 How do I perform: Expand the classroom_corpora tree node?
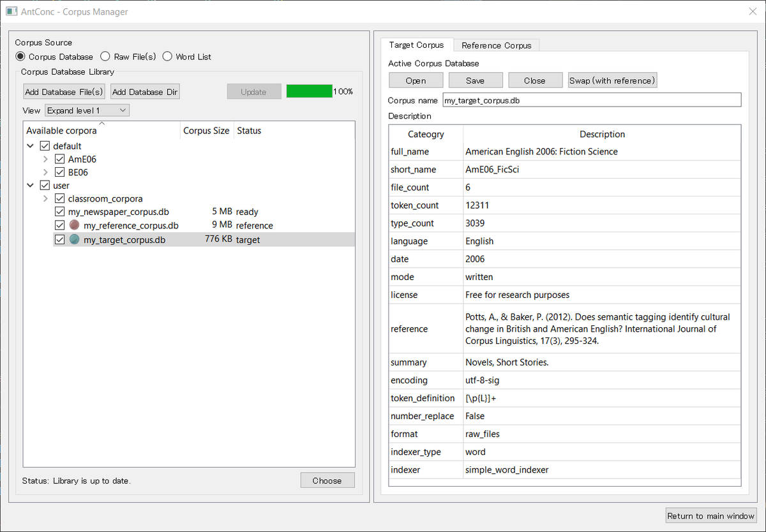[45, 198]
